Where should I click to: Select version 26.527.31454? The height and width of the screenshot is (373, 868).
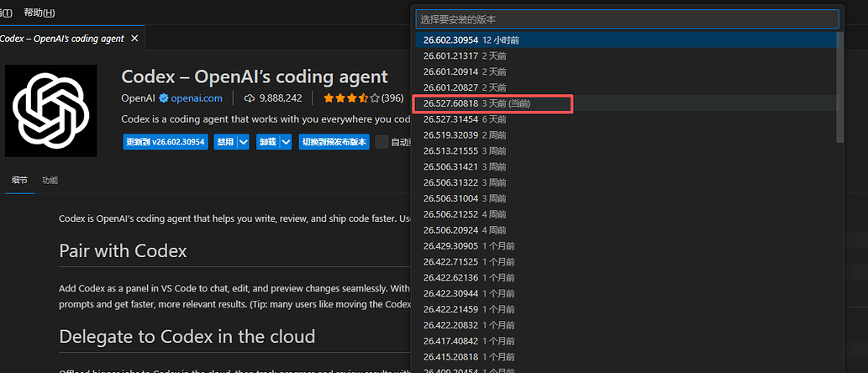click(627, 119)
